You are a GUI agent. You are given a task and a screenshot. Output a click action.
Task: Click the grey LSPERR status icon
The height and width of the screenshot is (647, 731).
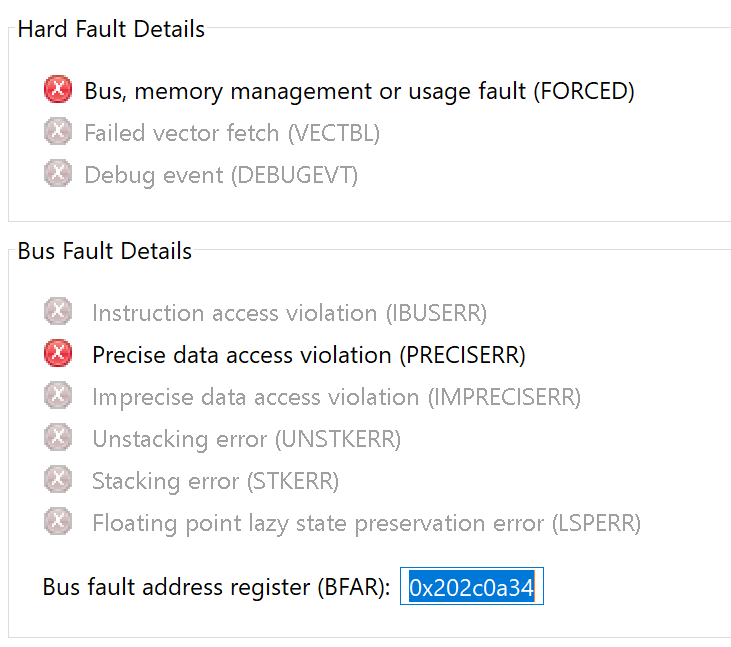58,521
